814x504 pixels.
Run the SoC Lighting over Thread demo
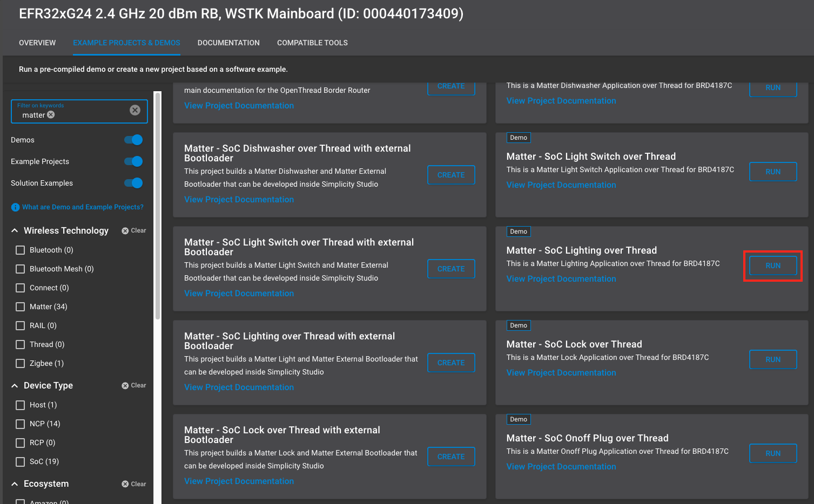pyautogui.click(x=773, y=265)
